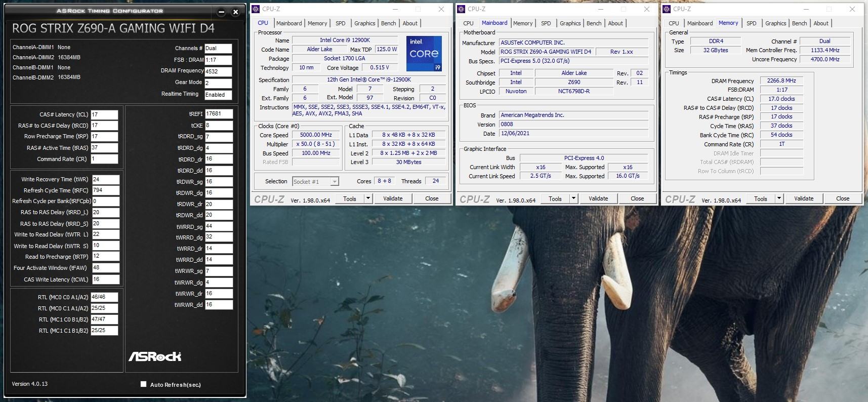This screenshot has width=868, height=402.
Task: Click the ASRock logo in Timing Configurator
Action: (x=155, y=356)
